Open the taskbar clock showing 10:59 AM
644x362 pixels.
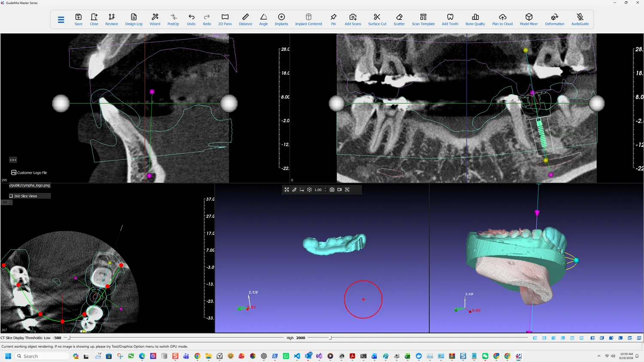[x=626, y=356]
